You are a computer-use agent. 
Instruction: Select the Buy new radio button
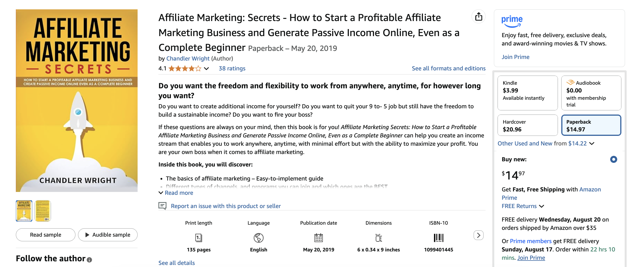coord(614,159)
